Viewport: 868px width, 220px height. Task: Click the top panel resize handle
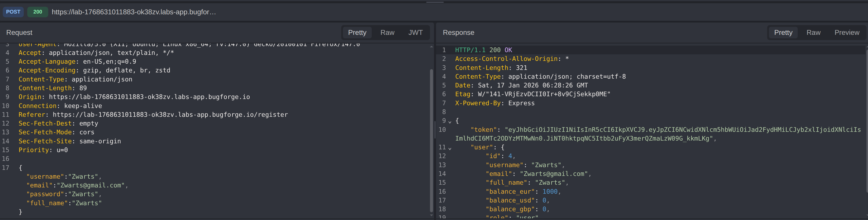point(435,2)
